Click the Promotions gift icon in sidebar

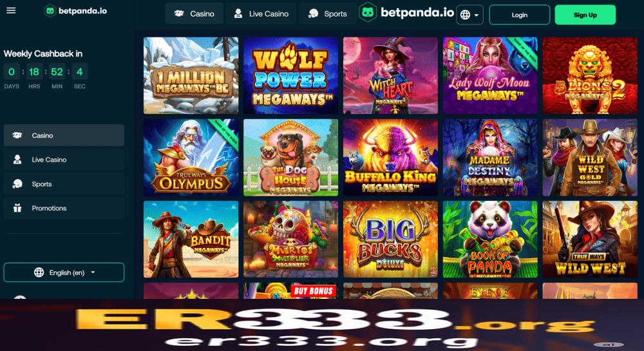(x=17, y=208)
